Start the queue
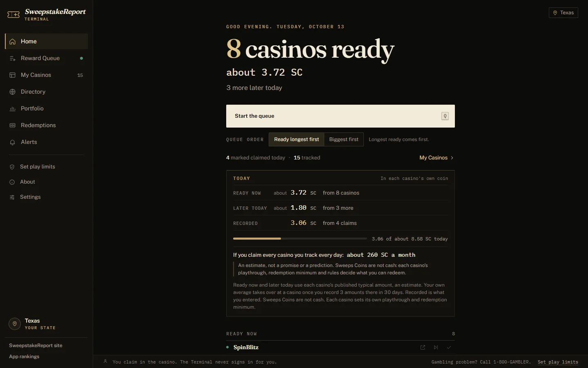 (341, 116)
